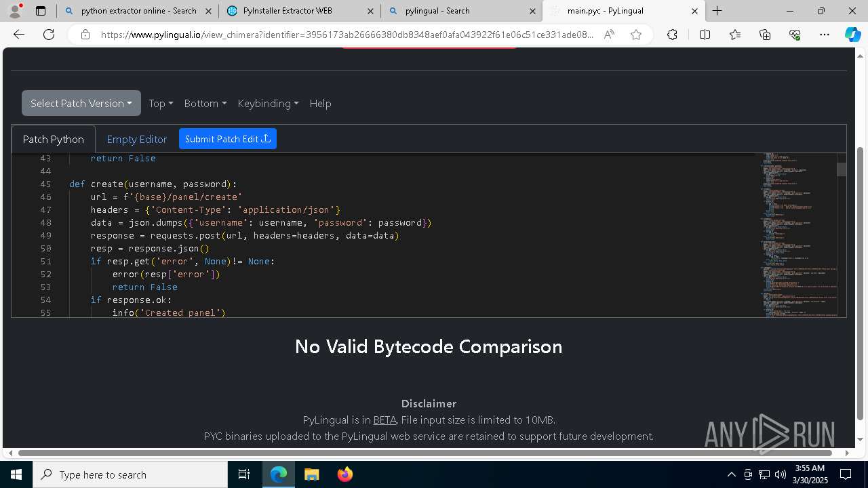Switch to python extractor online tab
868x488 pixels.
[137, 11]
